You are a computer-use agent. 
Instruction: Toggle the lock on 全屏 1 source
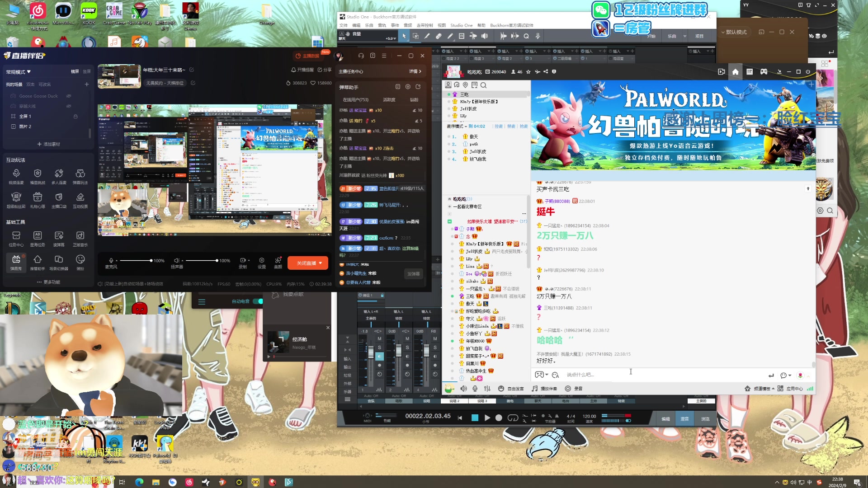point(75,117)
